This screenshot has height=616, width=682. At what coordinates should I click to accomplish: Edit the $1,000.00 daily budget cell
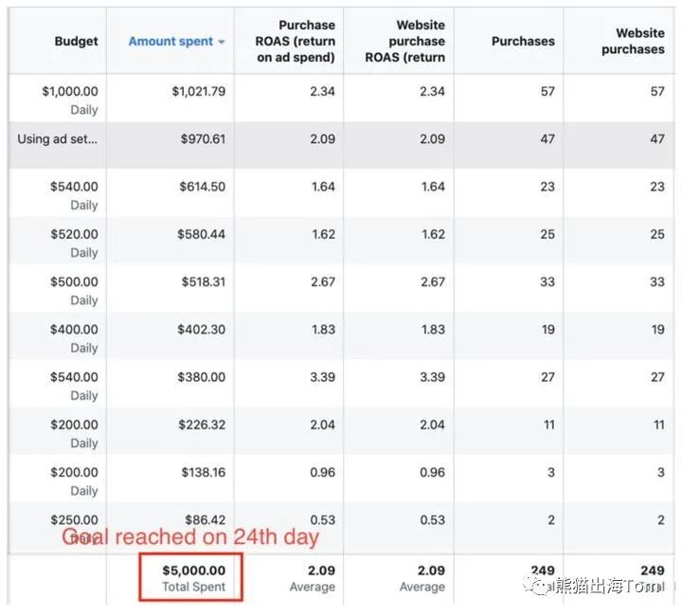69,92
